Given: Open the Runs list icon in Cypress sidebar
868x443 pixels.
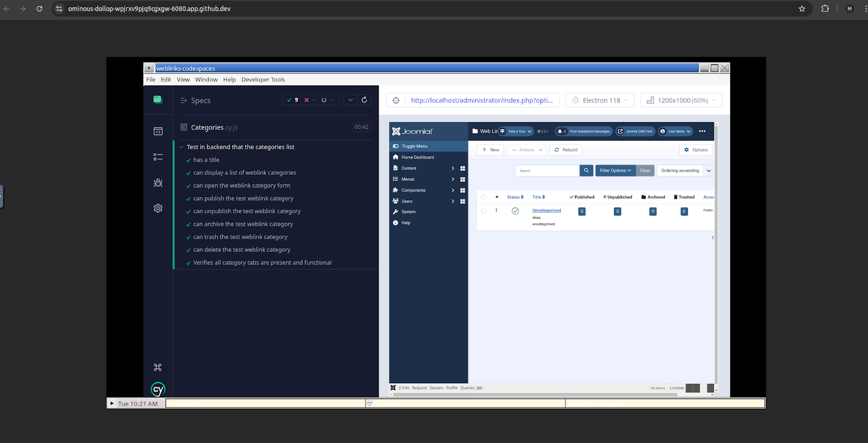Looking at the screenshot, I should (158, 157).
